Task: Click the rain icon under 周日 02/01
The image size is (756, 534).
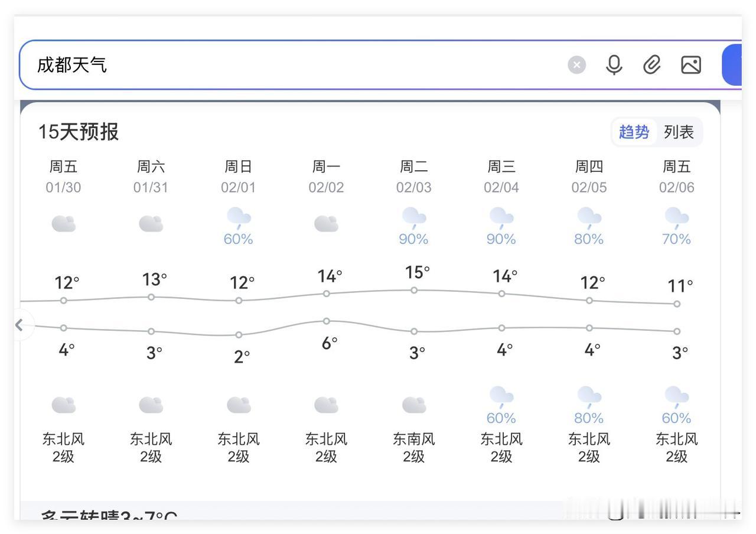Action: point(239,218)
